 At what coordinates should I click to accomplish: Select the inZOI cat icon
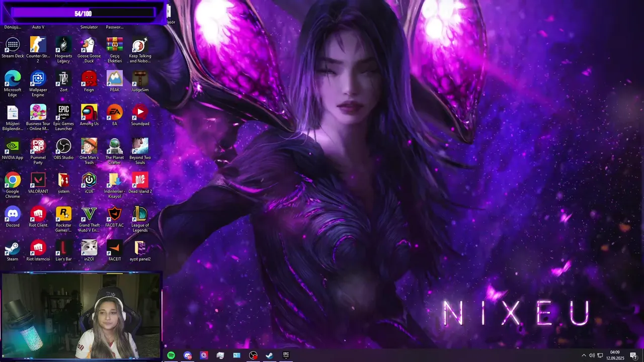point(89,250)
